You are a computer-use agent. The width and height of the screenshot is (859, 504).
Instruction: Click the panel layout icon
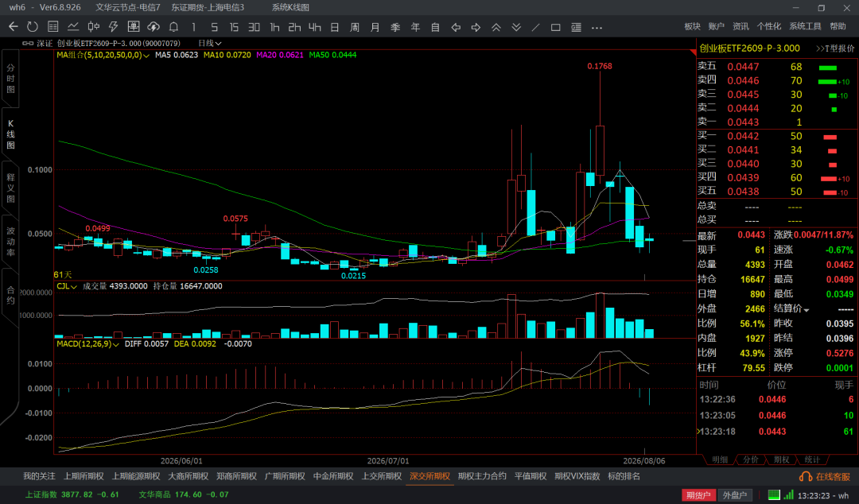(577, 27)
